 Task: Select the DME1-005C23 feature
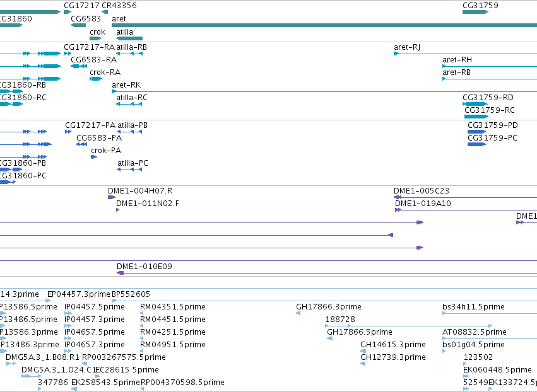[422, 191]
